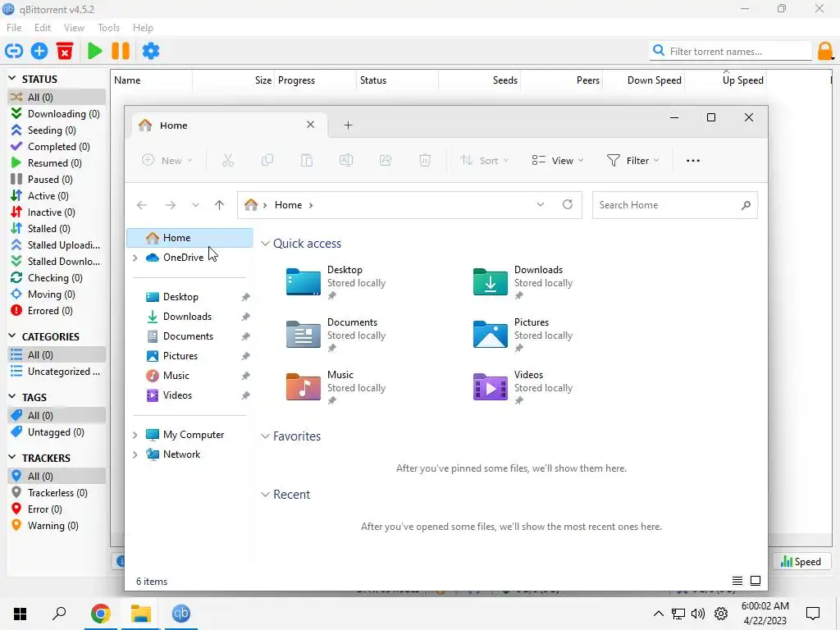The width and height of the screenshot is (840, 630).
Task: Sort torrents by the Down Speed column
Action: [643, 80]
